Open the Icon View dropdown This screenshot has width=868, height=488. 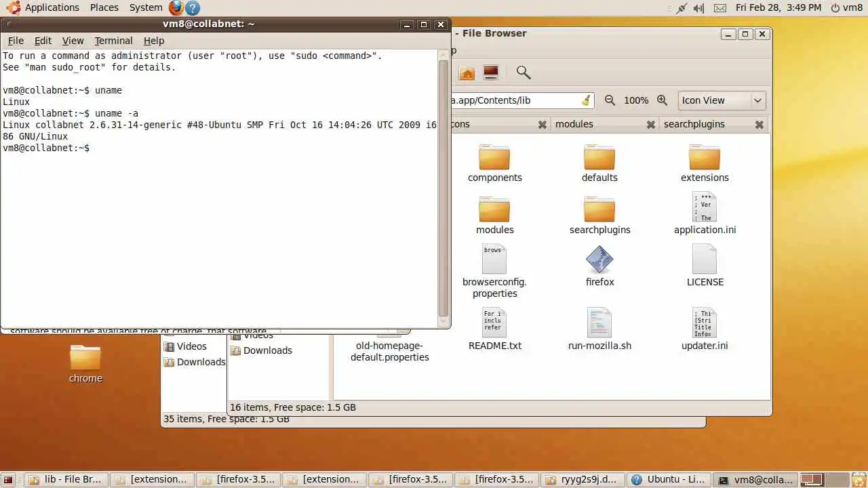(x=722, y=100)
